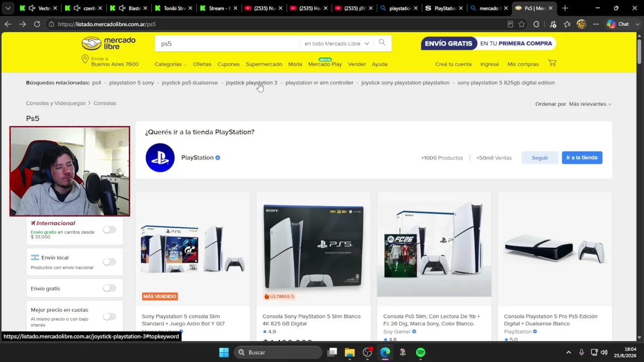Click the browser address bar URL

pos(107,24)
